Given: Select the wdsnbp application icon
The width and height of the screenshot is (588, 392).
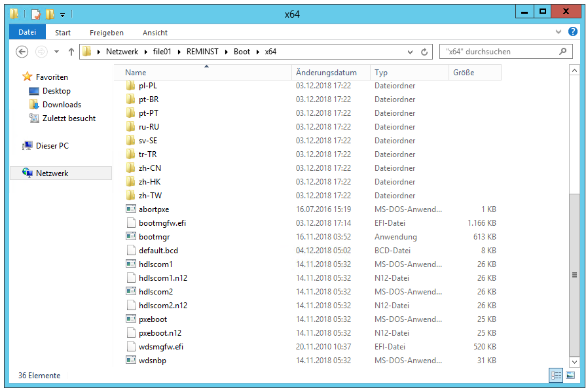Looking at the screenshot, I should tap(130, 360).
